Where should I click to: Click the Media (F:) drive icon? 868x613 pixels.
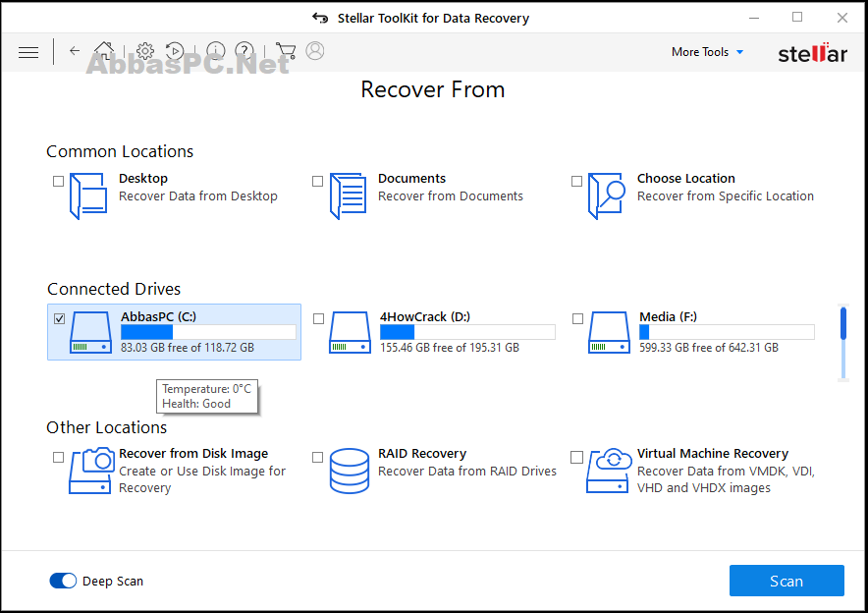coord(609,332)
